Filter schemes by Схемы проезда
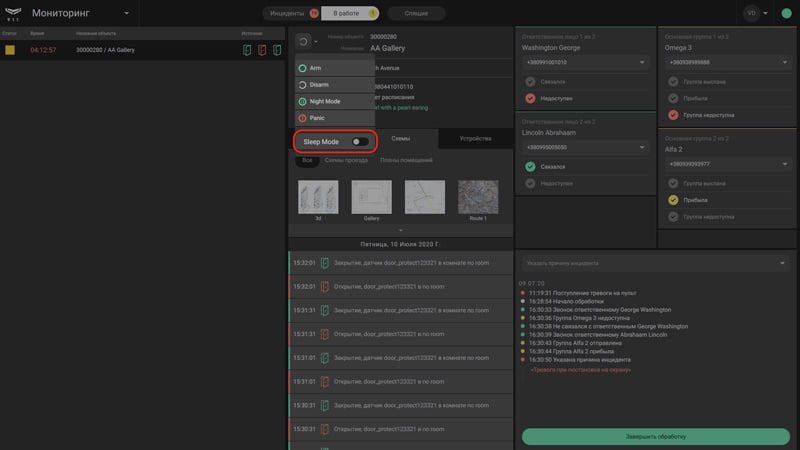The width and height of the screenshot is (800, 450). (346, 160)
